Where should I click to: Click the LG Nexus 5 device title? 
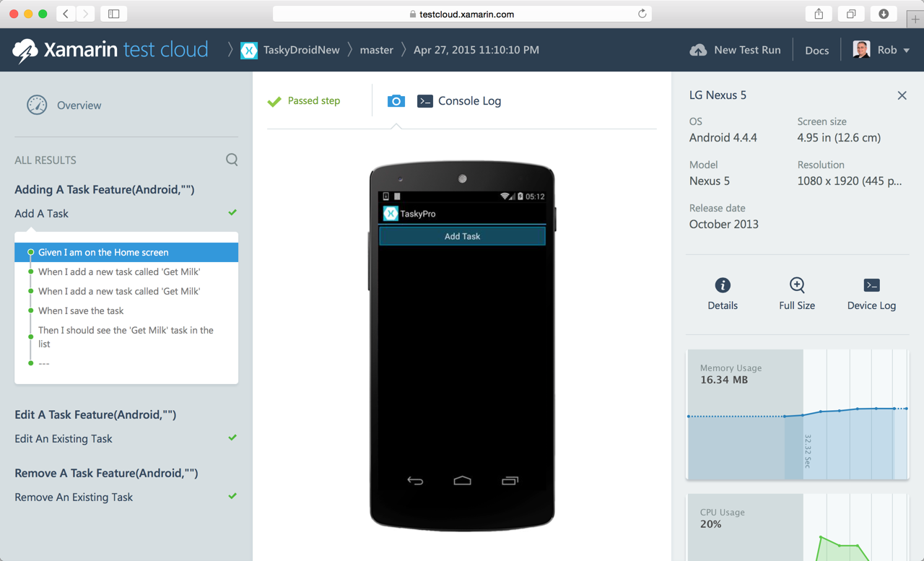[x=718, y=95]
